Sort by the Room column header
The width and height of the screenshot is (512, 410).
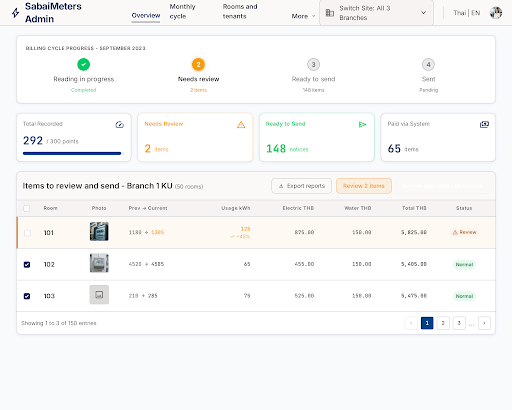point(50,208)
